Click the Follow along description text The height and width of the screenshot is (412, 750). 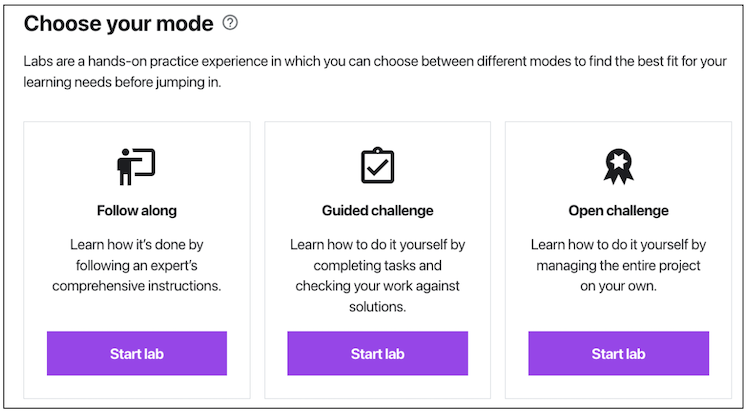[137, 265]
